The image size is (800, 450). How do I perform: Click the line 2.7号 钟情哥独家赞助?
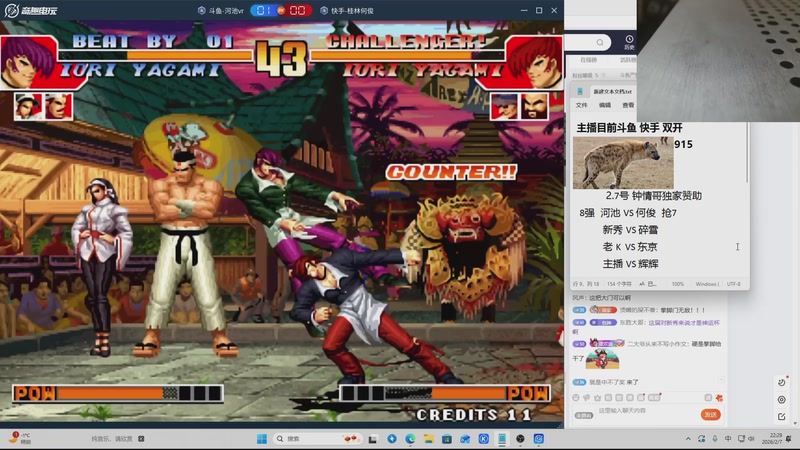654,196
